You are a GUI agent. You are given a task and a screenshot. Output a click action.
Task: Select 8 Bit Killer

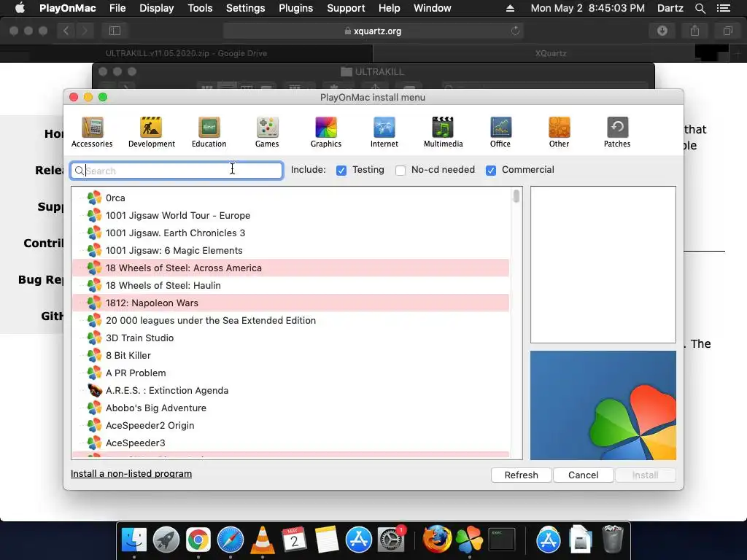coord(290,355)
